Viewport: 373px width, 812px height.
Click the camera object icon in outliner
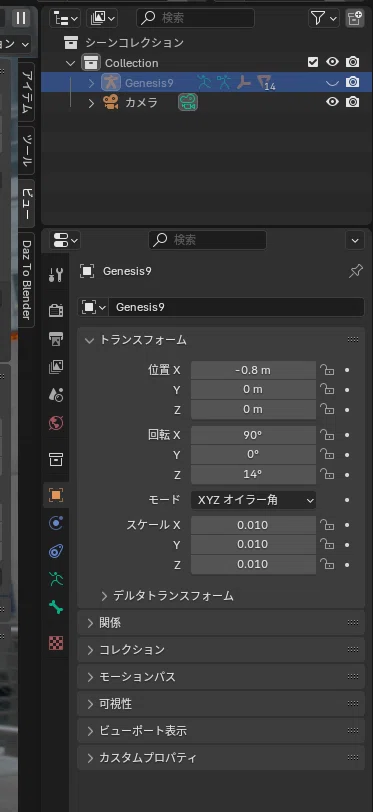pos(111,102)
